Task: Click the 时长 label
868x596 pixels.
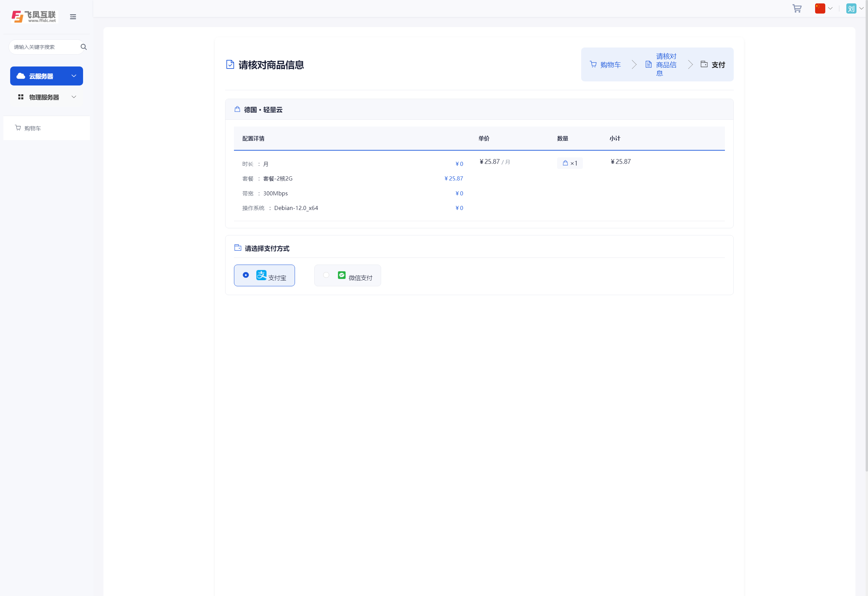Action: click(x=248, y=164)
